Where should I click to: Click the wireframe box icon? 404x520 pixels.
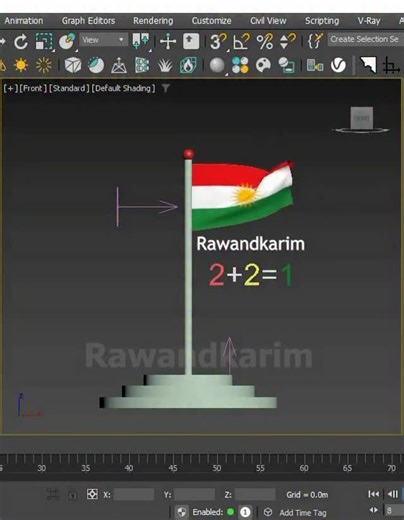[x=73, y=65]
